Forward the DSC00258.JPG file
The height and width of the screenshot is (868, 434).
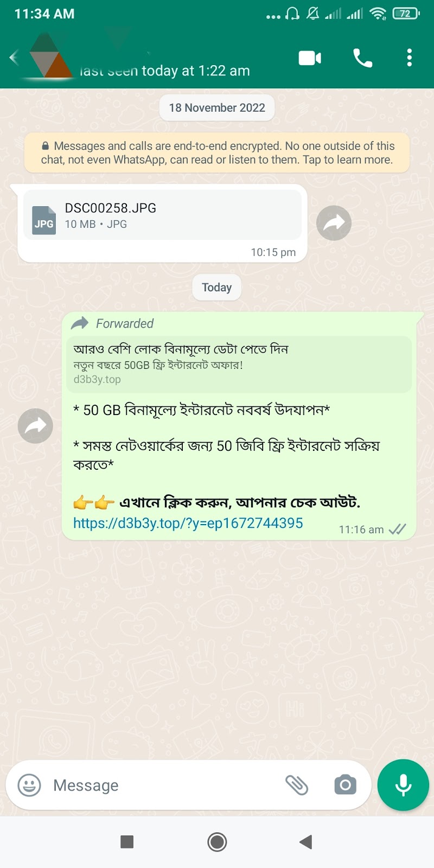coord(334,223)
